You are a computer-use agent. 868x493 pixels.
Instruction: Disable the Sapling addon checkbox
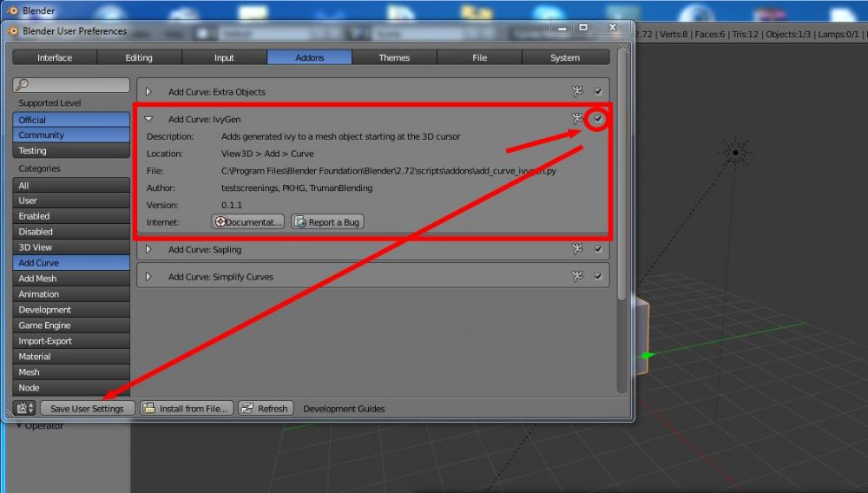pyautogui.click(x=598, y=249)
